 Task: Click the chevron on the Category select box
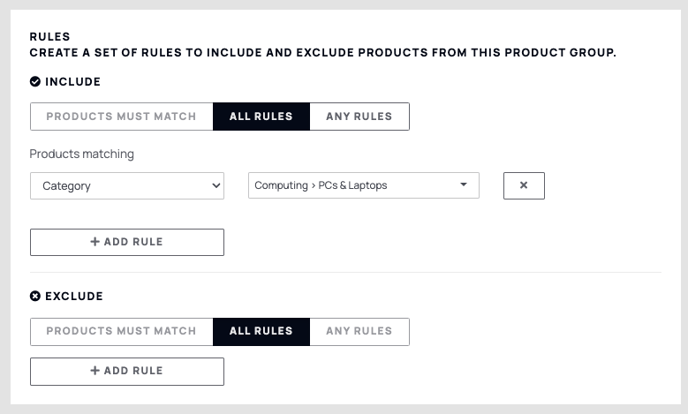click(216, 186)
